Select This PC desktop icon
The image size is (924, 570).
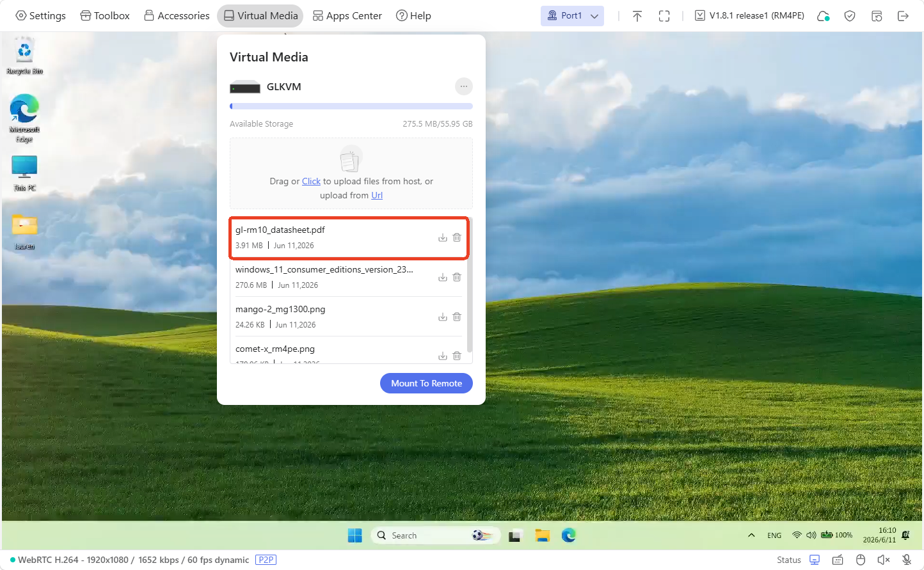click(24, 173)
